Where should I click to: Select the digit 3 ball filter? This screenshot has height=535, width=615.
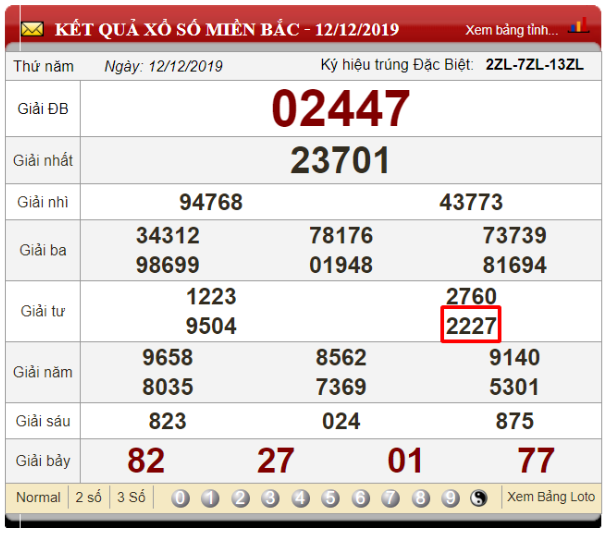[x=270, y=498]
